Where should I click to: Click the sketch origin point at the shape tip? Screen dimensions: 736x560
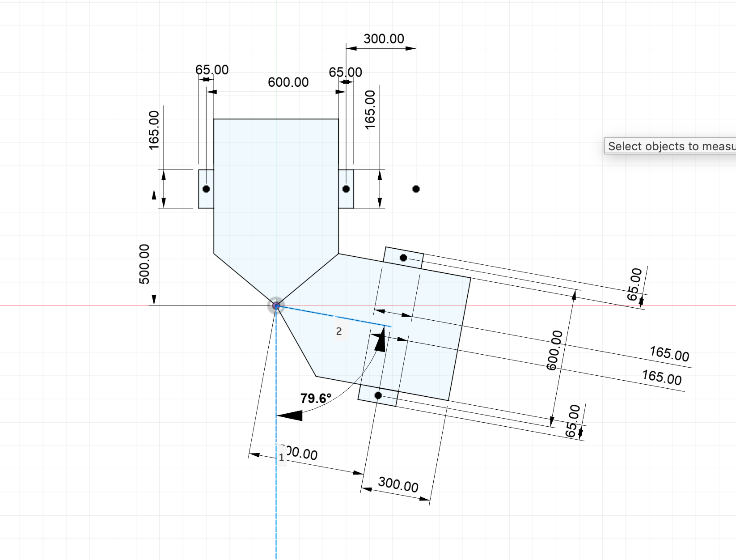(x=276, y=306)
